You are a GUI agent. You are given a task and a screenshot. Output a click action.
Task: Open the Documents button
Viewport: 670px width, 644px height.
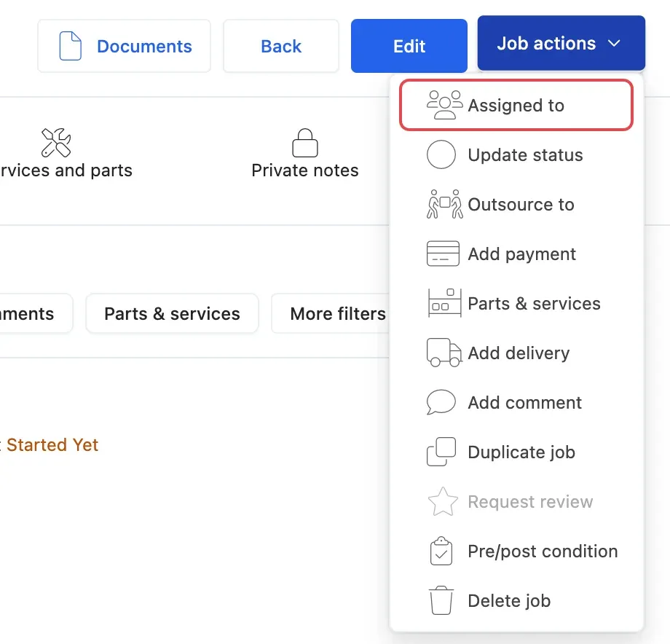tap(124, 46)
